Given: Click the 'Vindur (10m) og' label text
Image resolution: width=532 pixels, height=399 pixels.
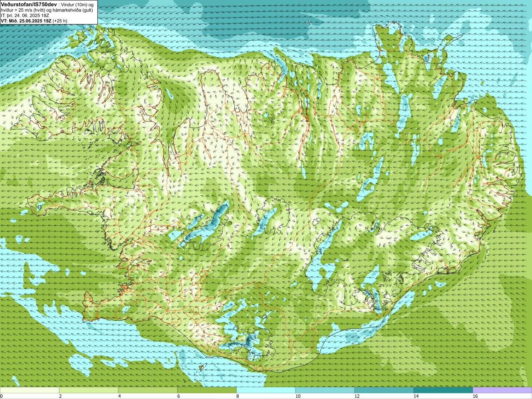Looking at the screenshot, I should click(x=77, y=4).
